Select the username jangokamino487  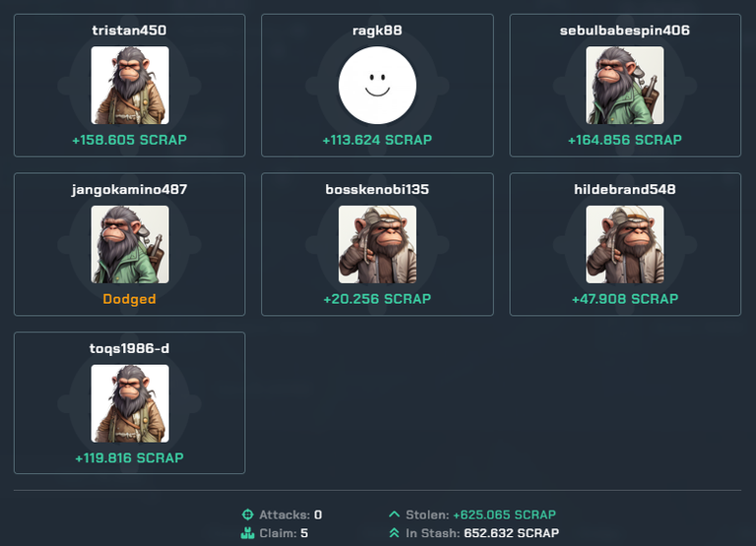(x=129, y=190)
